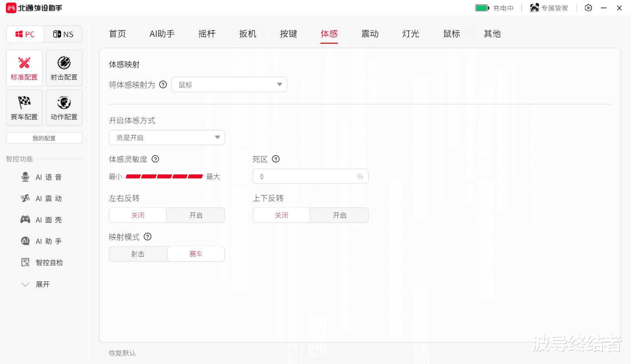Click the help icon beside 映射模式

pos(148,237)
